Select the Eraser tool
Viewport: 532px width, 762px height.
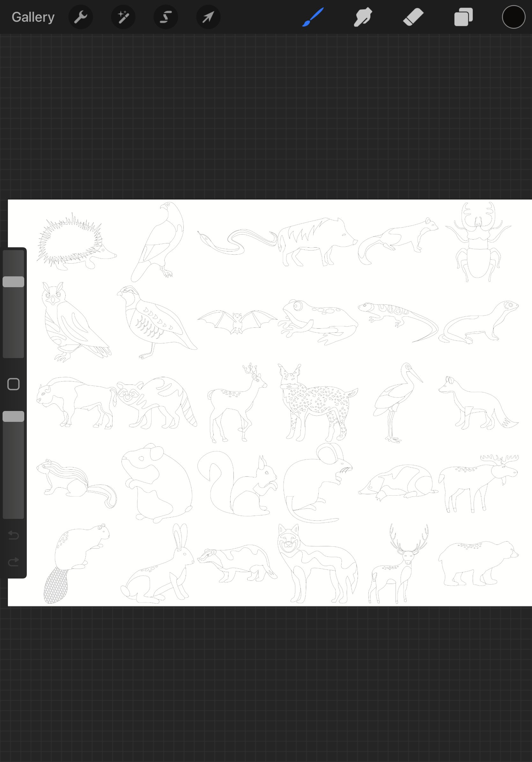coord(413,17)
